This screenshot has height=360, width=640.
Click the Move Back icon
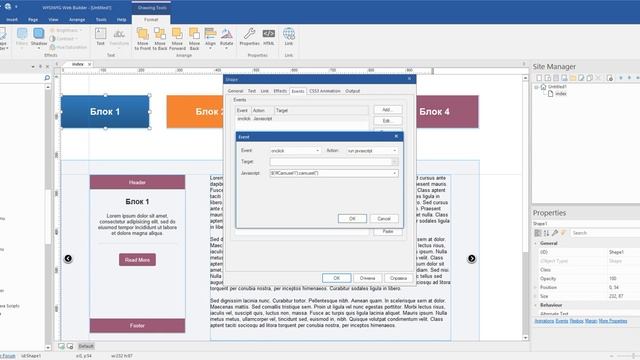pyautogui.click(x=194, y=34)
